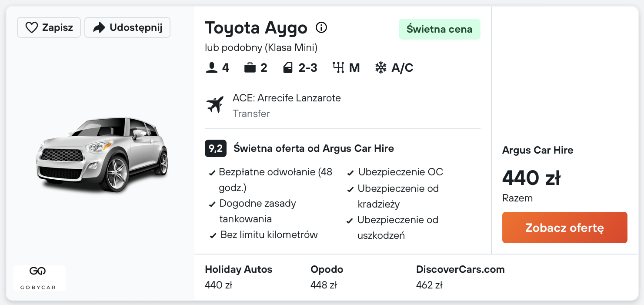Image resolution: width=644 pixels, height=305 pixels.
Task: Click the car door icon
Action: (288, 68)
